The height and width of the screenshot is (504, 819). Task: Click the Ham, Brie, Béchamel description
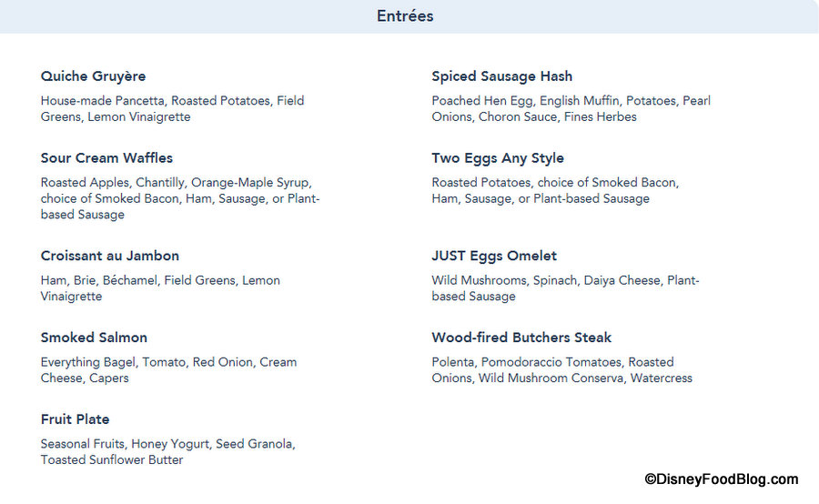[159, 288]
